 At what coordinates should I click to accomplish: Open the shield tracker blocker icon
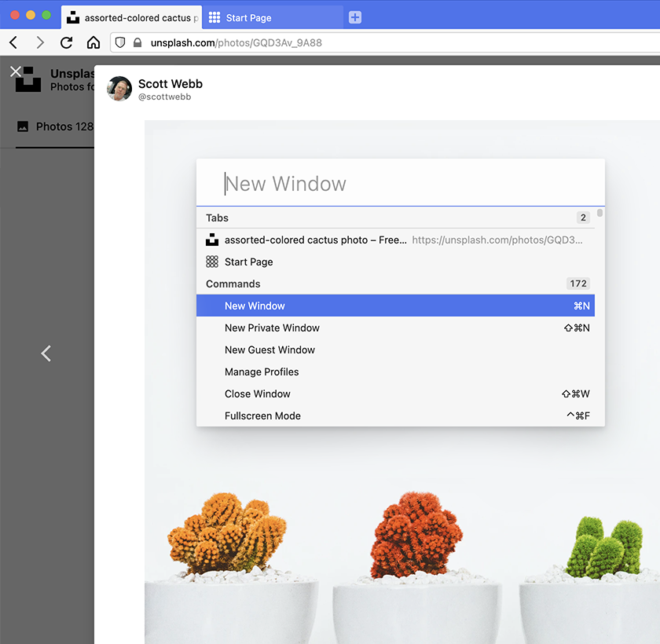tap(120, 42)
